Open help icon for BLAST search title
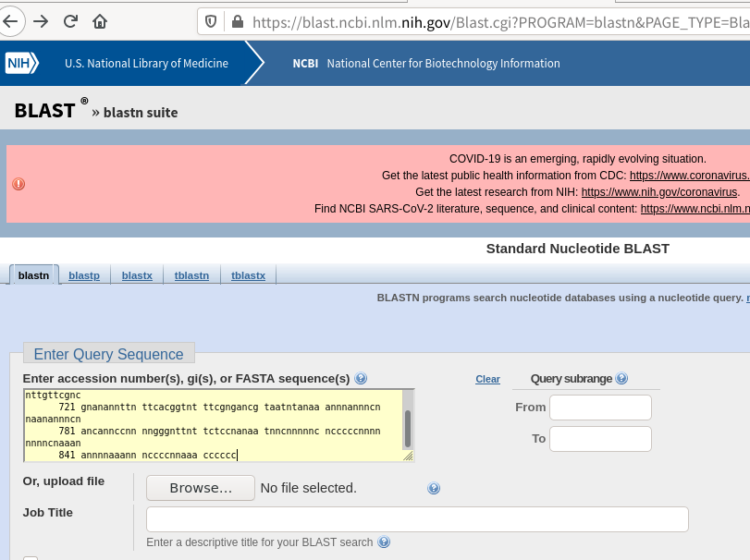Image resolution: width=750 pixels, height=560 pixels. pos(384,542)
